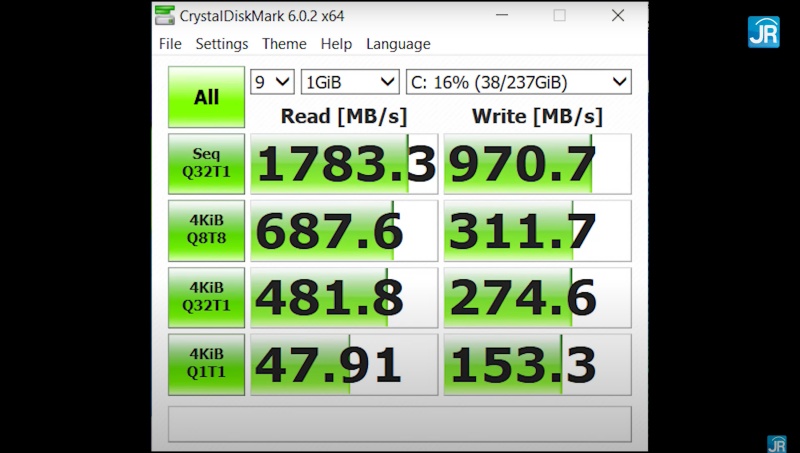Open the Help menu
The height and width of the screenshot is (453, 800).
336,44
